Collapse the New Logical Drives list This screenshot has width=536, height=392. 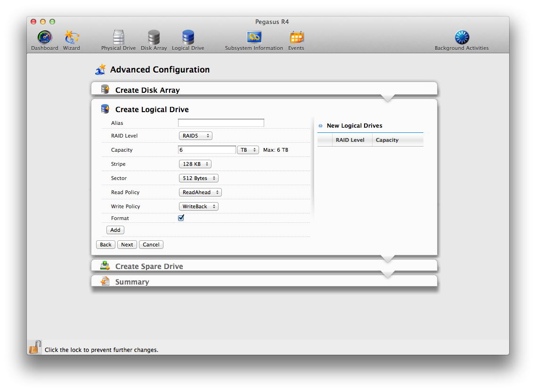[321, 126]
